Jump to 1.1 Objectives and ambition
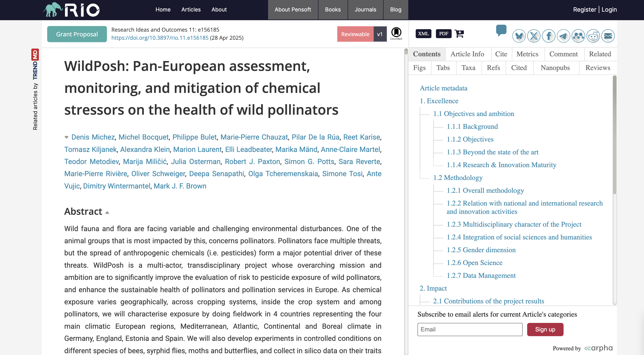This screenshot has width=644, height=355. (473, 114)
